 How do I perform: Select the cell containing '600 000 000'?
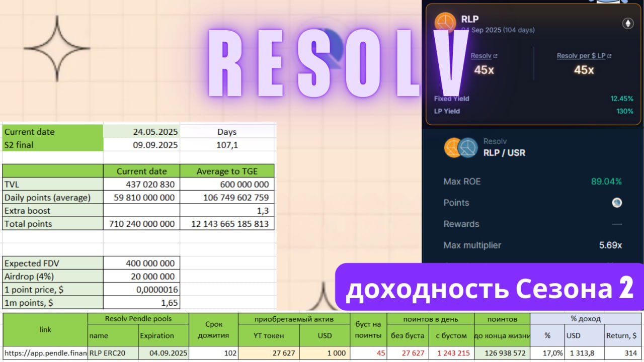[x=227, y=184]
